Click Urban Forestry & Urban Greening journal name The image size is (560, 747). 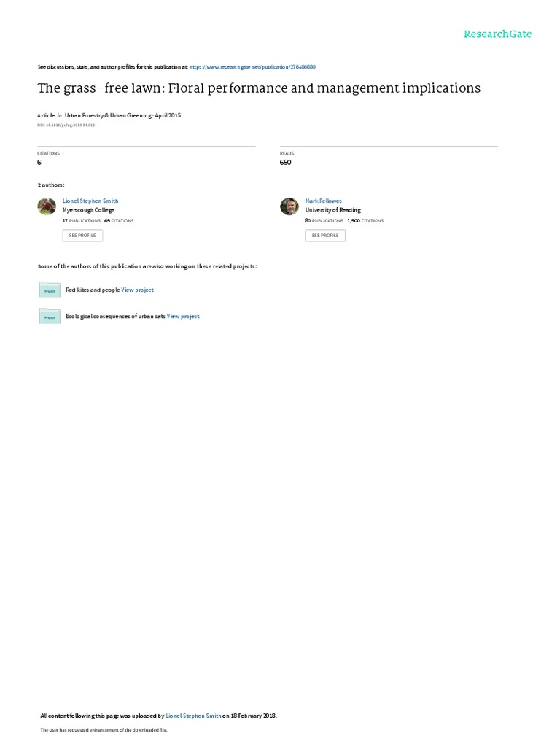(x=108, y=115)
